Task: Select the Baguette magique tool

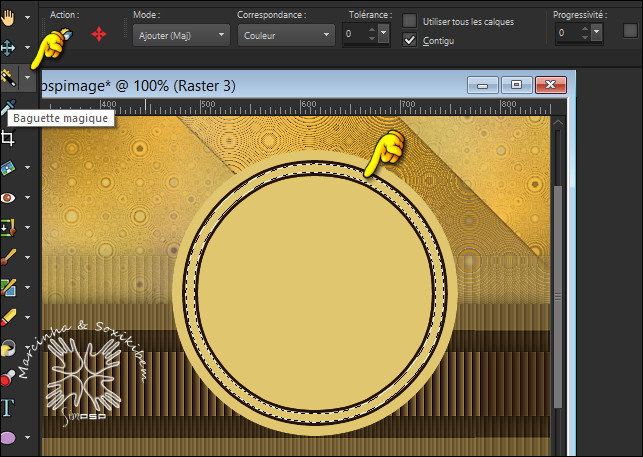Action: click(9, 76)
